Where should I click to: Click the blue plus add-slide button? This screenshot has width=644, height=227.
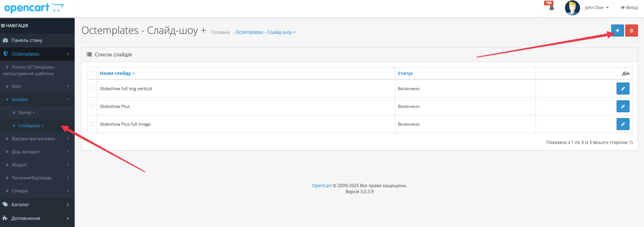tap(617, 31)
